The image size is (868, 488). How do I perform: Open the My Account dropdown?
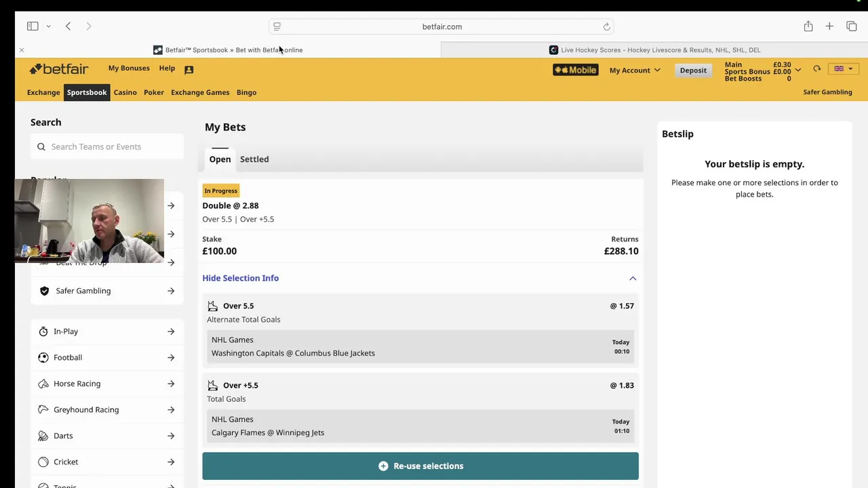(x=635, y=70)
